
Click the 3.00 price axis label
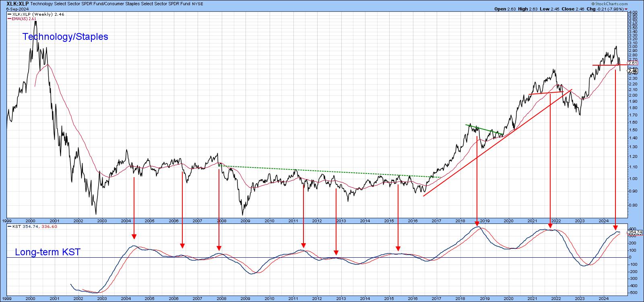pos(633,46)
